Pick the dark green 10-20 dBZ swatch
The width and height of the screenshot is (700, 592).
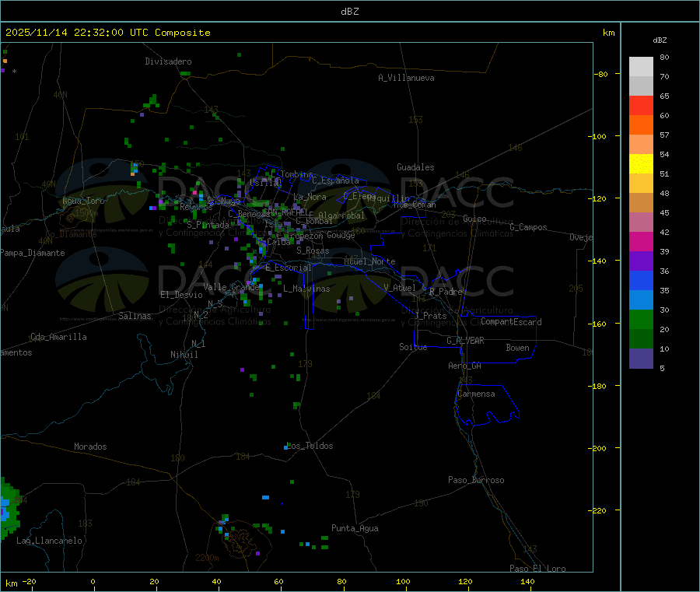point(641,339)
